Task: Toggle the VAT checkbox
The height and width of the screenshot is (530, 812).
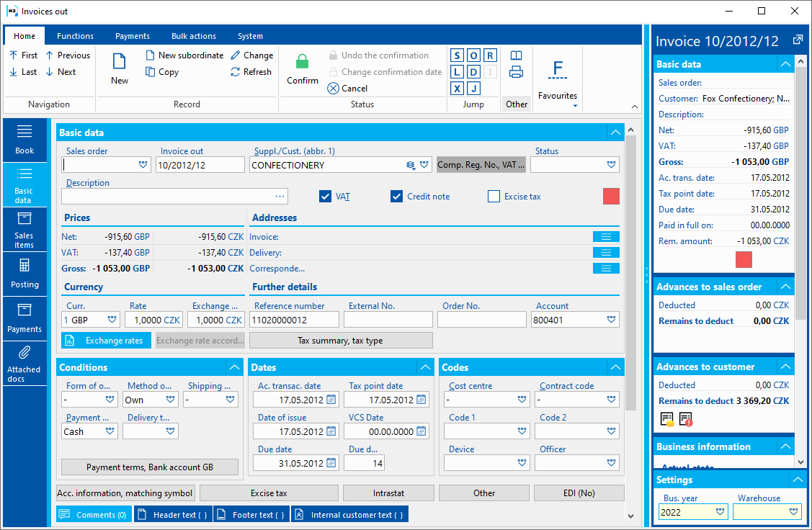Action: click(325, 197)
